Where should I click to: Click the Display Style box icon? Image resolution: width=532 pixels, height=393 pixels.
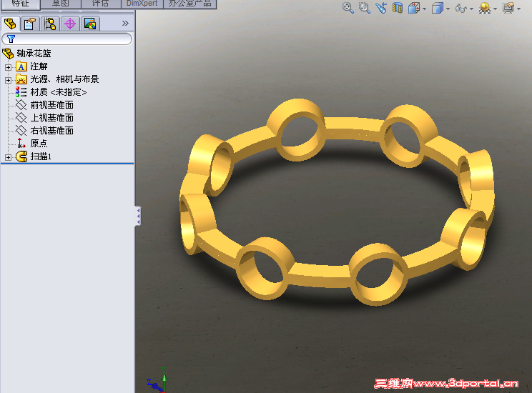click(438, 7)
